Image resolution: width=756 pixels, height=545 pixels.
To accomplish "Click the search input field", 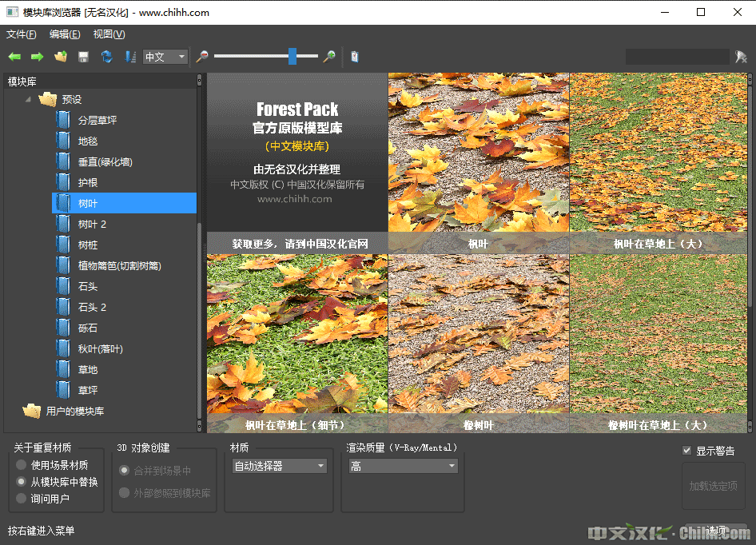I will [677, 57].
